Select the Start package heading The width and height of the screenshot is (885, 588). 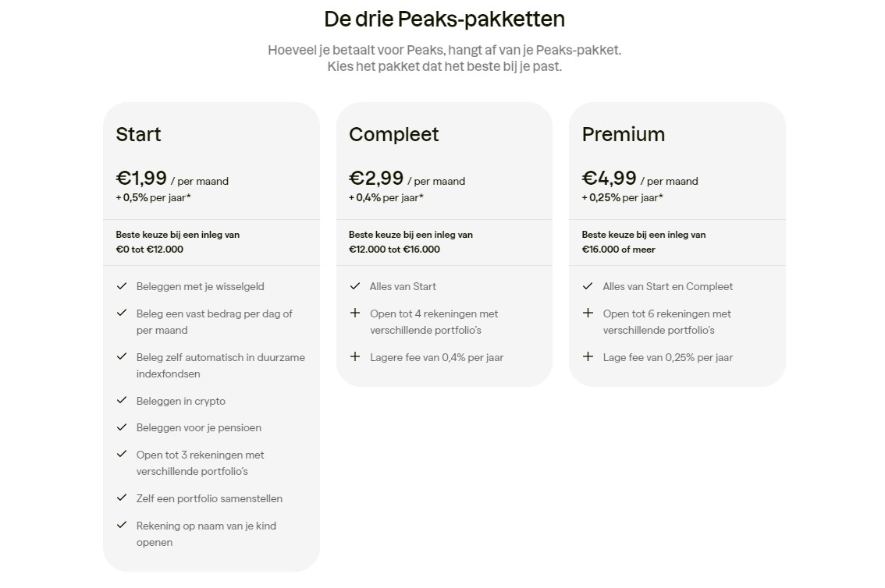pyautogui.click(x=139, y=134)
